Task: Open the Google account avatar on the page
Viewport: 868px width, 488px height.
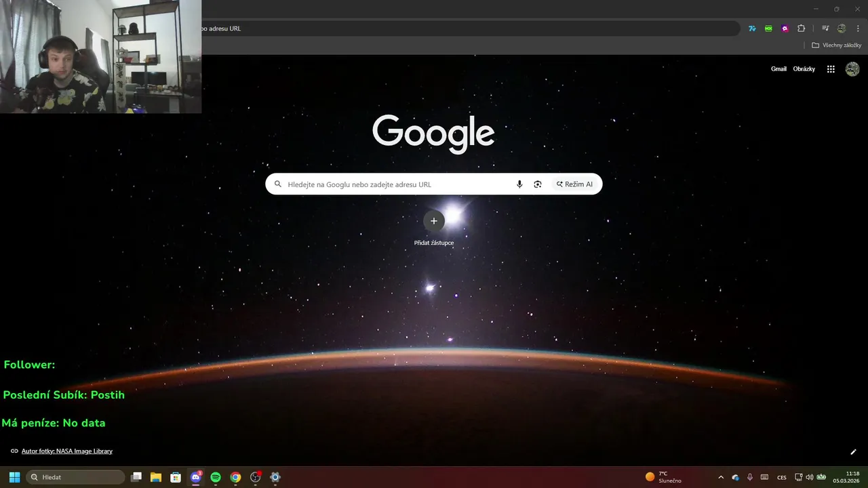Action: [x=852, y=69]
